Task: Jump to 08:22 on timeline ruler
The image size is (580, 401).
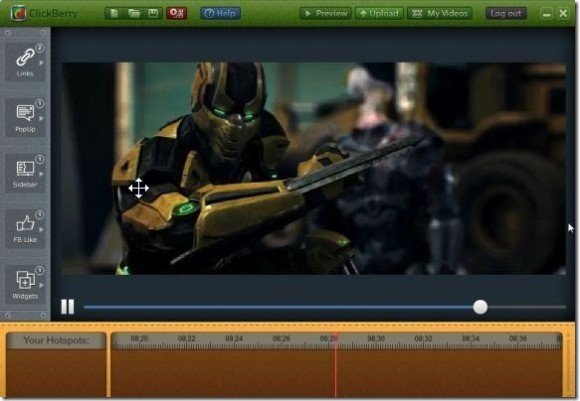Action: coord(186,338)
